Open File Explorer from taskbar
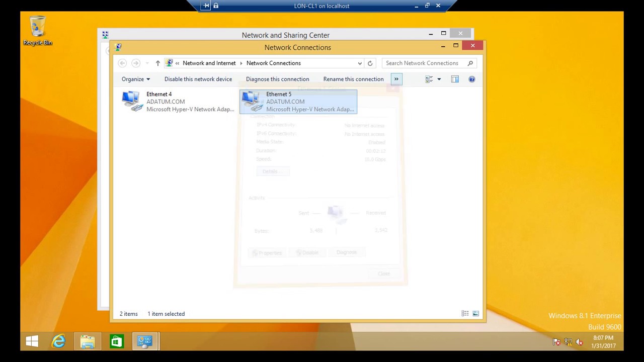Viewport: 644px width, 362px height. 88,342
